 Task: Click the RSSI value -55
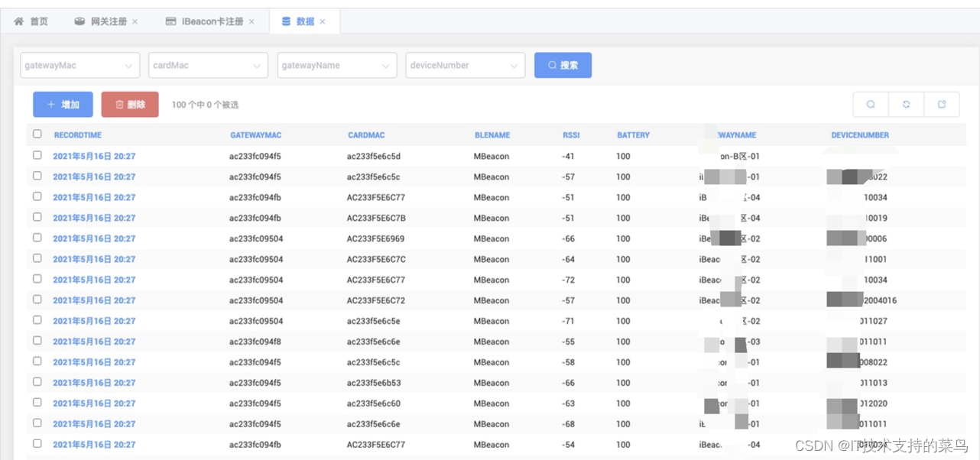[568, 342]
